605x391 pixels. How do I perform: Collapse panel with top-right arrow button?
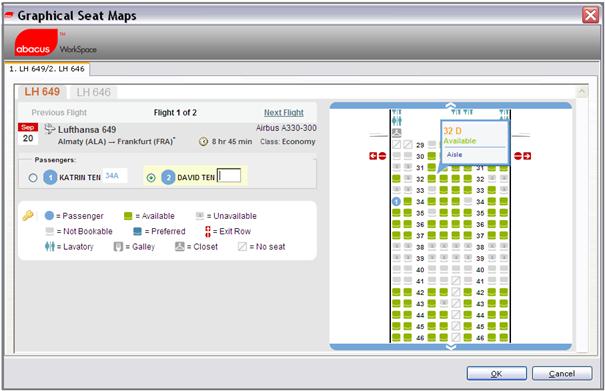pyautogui.click(x=581, y=92)
